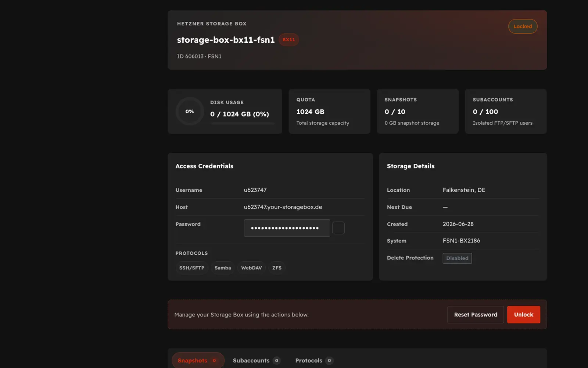Switch to the Subaccounts tab
The width and height of the screenshot is (588, 368).
pyautogui.click(x=257, y=360)
